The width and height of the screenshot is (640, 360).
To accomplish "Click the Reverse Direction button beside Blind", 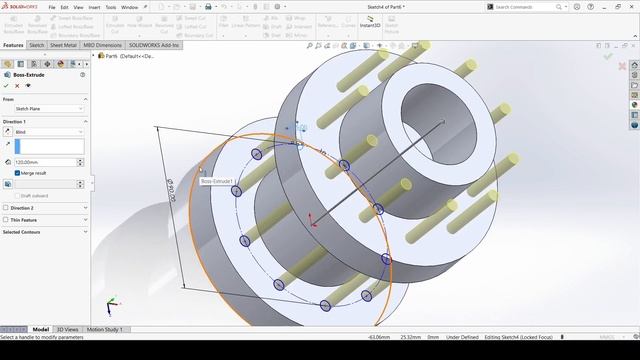I will click(7, 131).
